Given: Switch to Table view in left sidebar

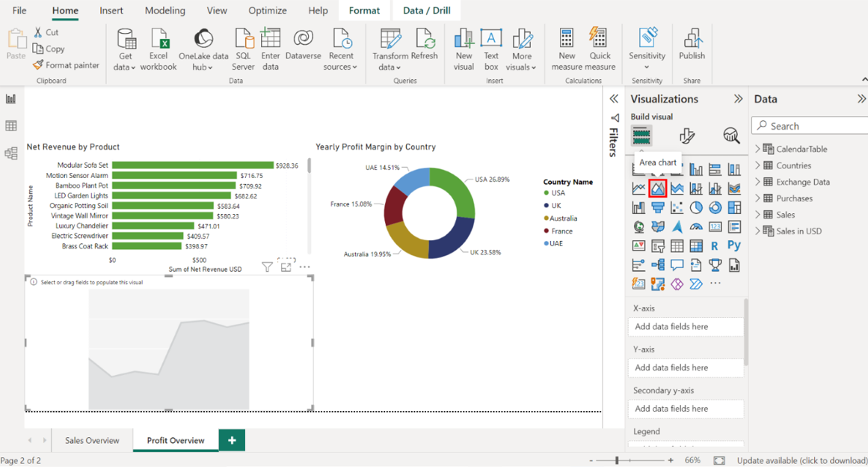Looking at the screenshot, I should point(11,126).
